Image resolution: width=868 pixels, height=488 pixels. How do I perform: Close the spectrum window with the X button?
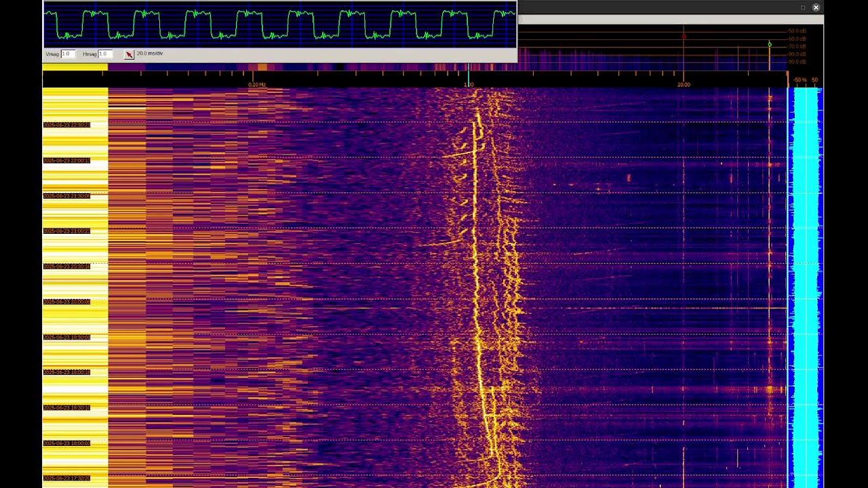point(816,7)
